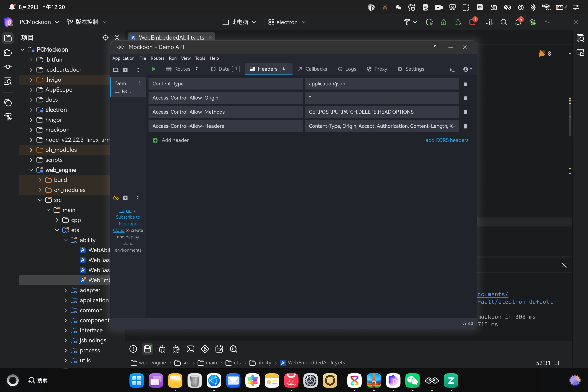Collapse the local environments list in Mockoon
588x392 pixels.
[138, 70]
